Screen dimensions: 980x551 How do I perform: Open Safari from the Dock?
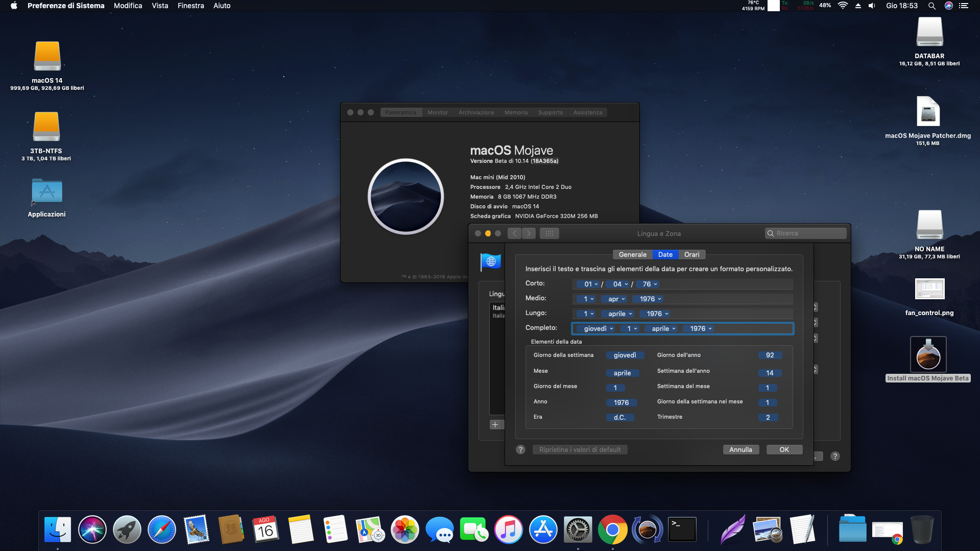point(161,530)
